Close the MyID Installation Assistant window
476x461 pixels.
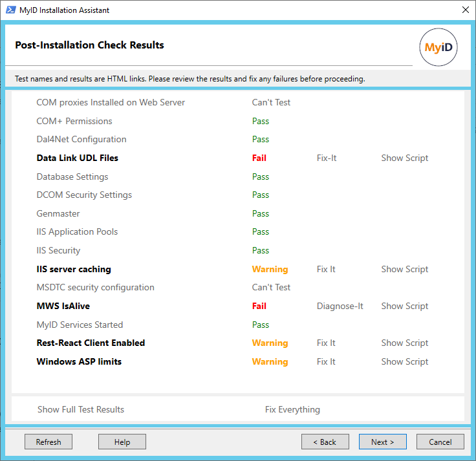tap(465, 10)
